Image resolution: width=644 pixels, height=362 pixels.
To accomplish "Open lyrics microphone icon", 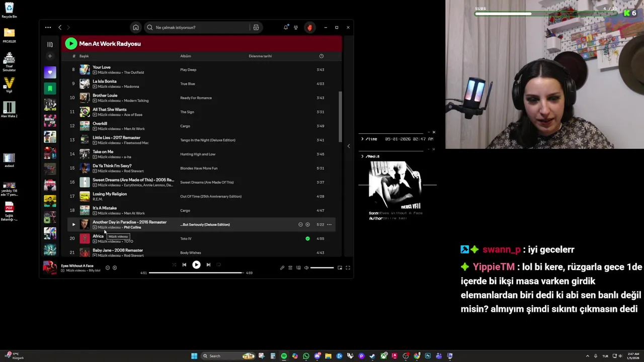I will pyautogui.click(x=282, y=268).
